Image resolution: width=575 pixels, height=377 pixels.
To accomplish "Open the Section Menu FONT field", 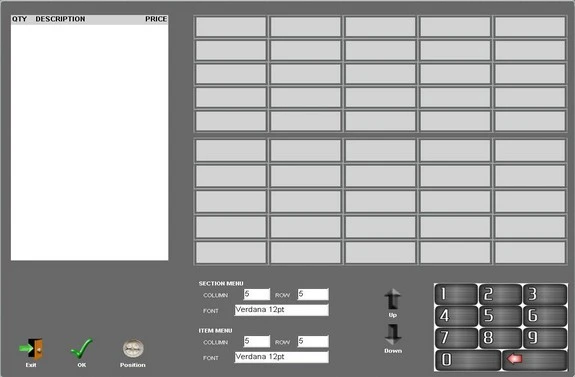I will click(x=282, y=310).
